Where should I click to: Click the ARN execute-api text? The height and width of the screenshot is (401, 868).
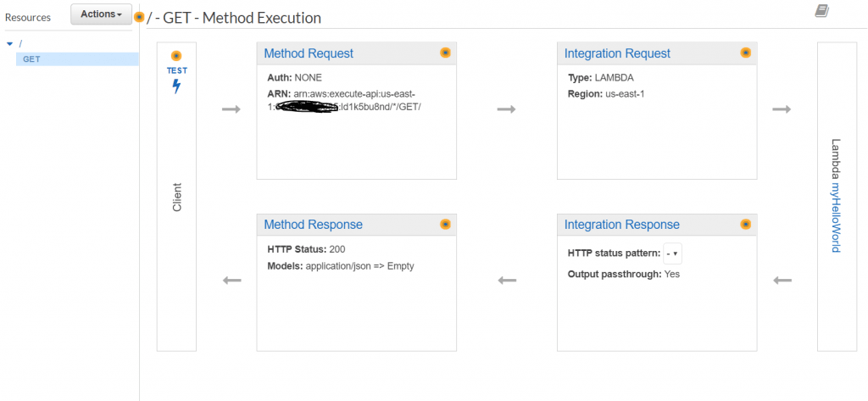tap(344, 100)
